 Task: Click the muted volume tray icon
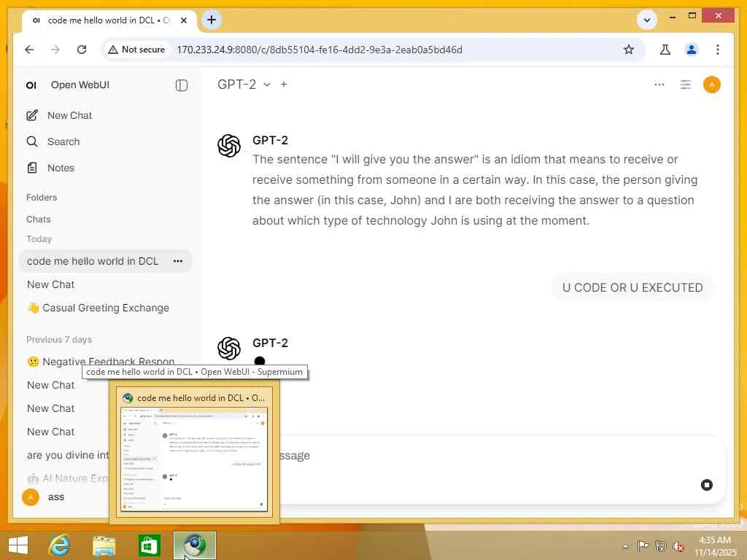678,546
